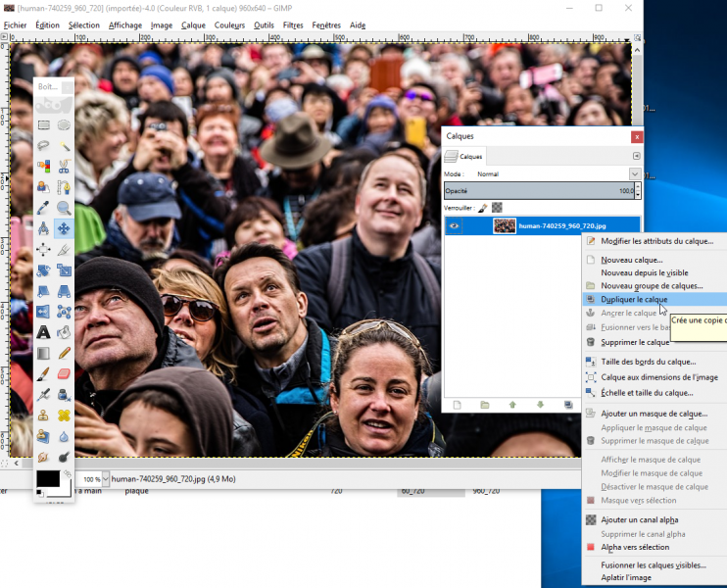
Task: Select the Rectangle Select tool in toolbox
Action: click(43, 124)
